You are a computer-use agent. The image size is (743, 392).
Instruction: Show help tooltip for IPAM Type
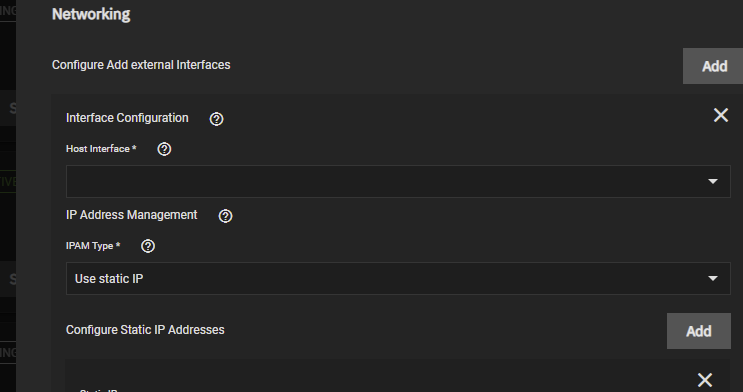click(148, 246)
